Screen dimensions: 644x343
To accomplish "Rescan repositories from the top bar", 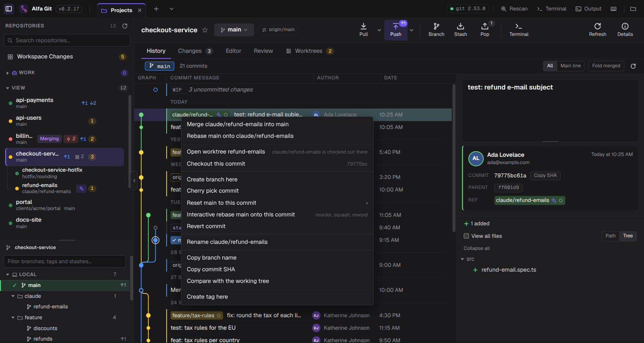I will tap(514, 9).
